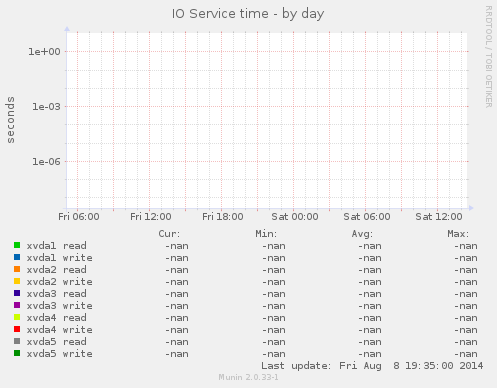This screenshot has width=497, height=388.
Task: Click the 1e-06 y-axis tick label
Action: (x=46, y=162)
